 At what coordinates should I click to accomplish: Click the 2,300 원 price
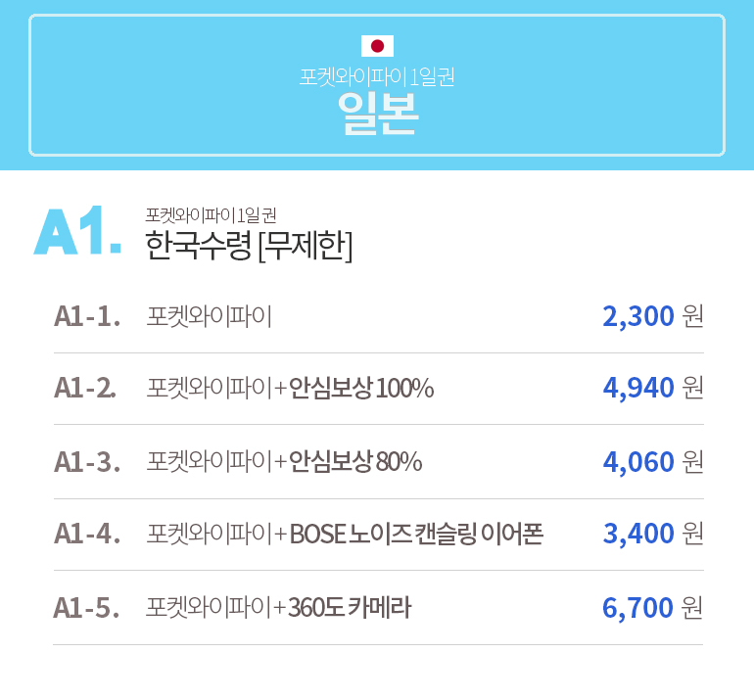click(652, 316)
